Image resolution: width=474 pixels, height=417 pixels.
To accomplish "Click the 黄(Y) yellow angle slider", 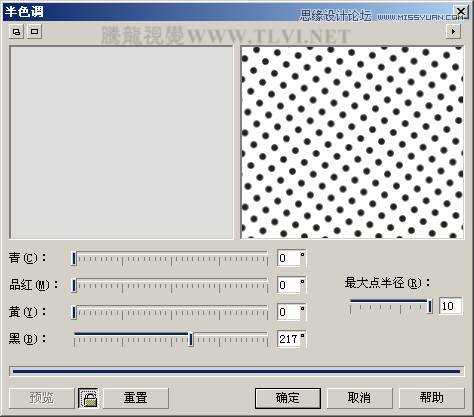I will [x=170, y=312].
